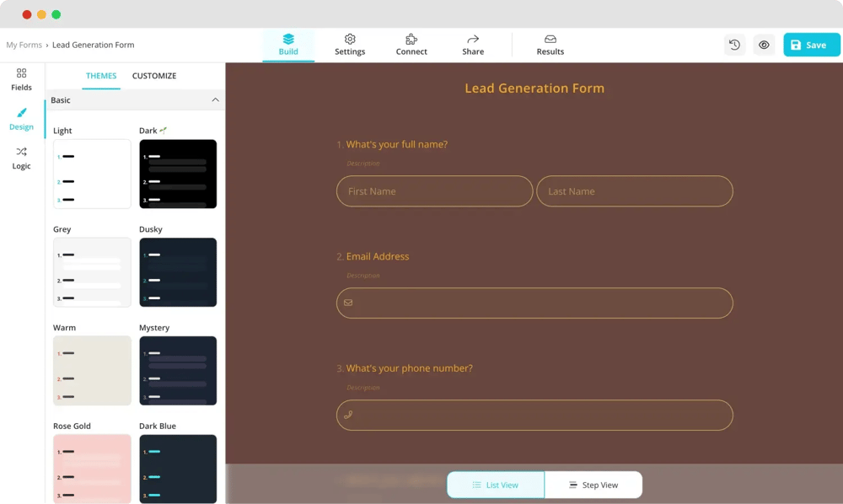Go back to My Forms
The height and width of the screenshot is (504, 843).
pos(23,45)
